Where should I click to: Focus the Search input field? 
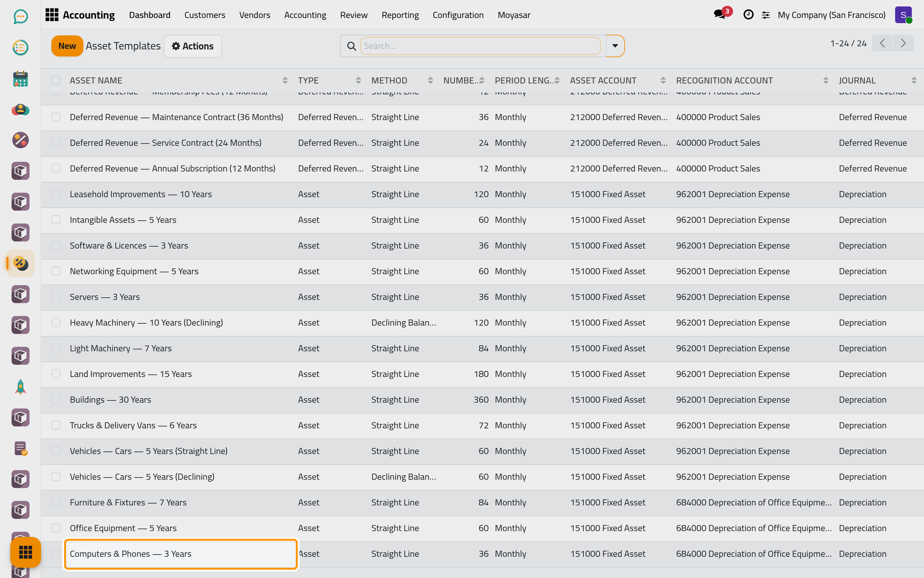pos(480,46)
